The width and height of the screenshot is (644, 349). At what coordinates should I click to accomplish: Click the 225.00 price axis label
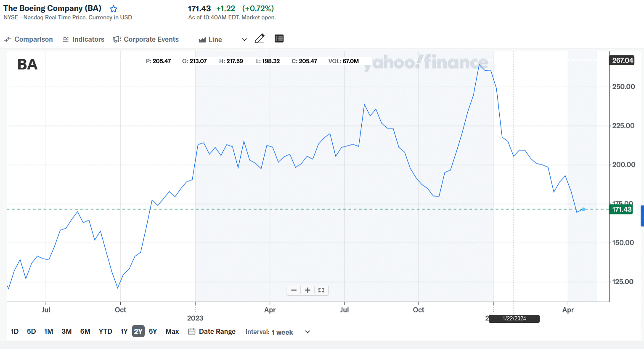tap(623, 125)
